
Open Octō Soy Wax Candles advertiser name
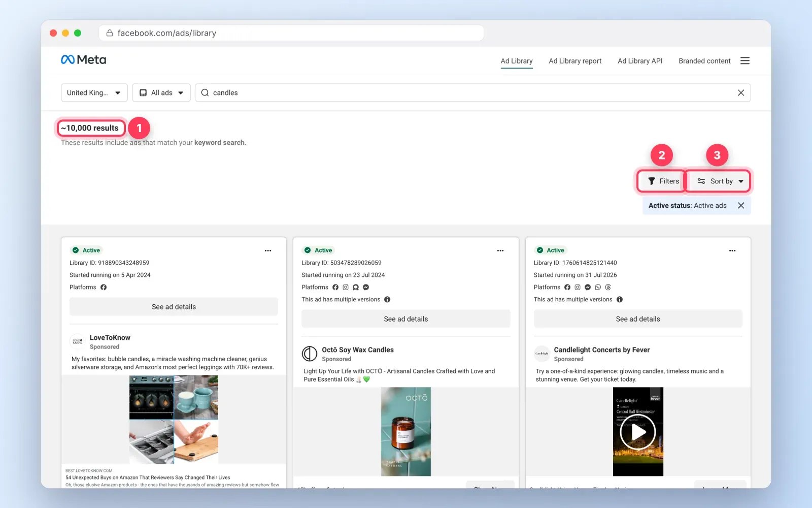coord(358,350)
